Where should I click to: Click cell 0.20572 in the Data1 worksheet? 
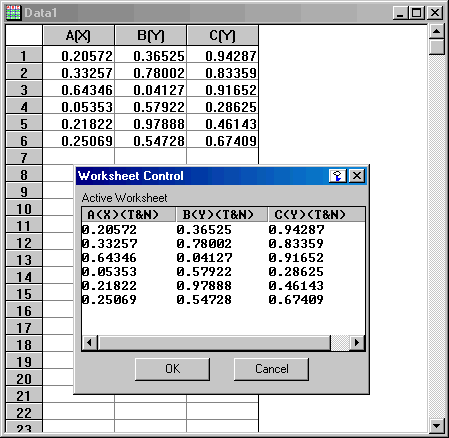79,55
